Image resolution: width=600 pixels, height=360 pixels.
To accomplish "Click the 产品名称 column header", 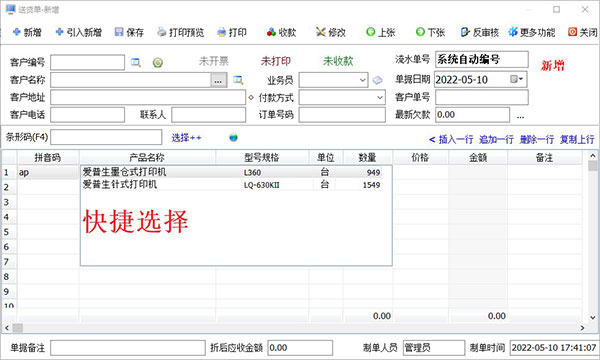I will pyautogui.click(x=147, y=158).
